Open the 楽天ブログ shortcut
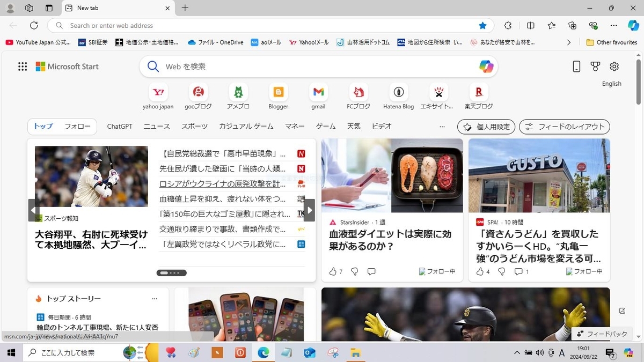Screen dimensions: 644x362 (479, 97)
